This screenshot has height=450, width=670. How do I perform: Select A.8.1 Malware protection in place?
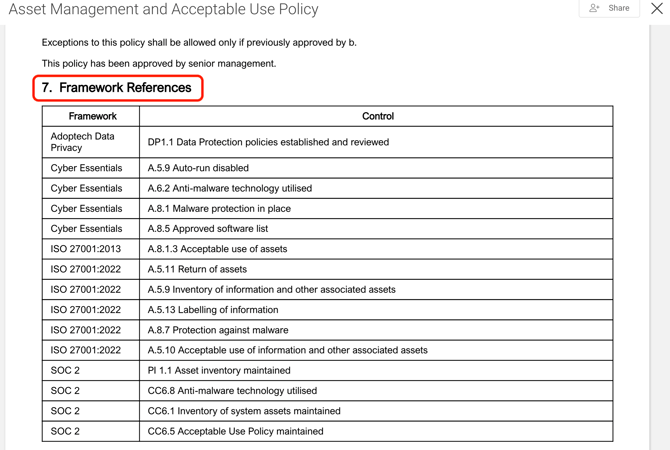tap(219, 209)
